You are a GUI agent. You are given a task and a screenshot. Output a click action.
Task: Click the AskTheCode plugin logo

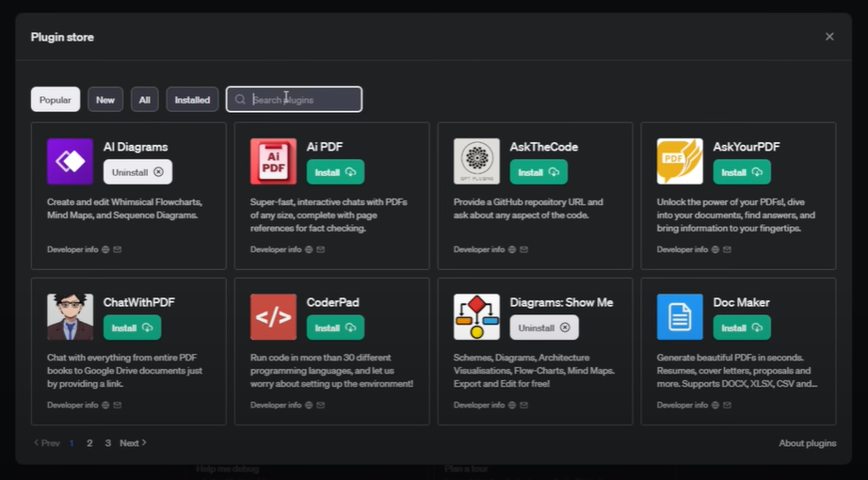[476, 161]
